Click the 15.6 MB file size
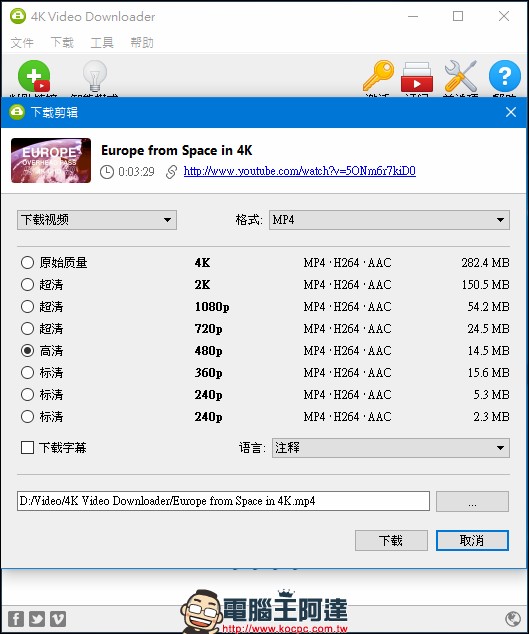The width and height of the screenshot is (529, 634). click(488, 373)
